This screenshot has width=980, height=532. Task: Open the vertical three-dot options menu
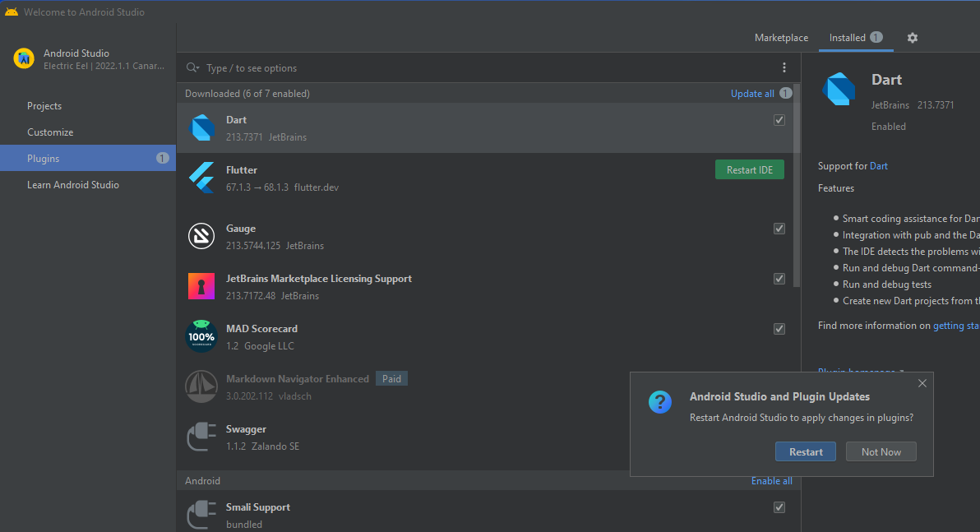[x=784, y=67]
